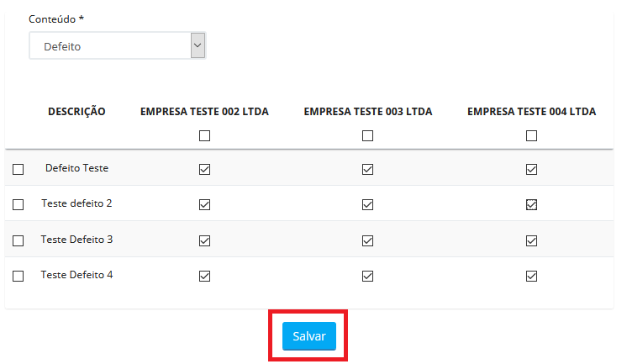Uncheck Defeito Teste for EMPRESA TESTE 003
627x364 pixels.
point(367,169)
